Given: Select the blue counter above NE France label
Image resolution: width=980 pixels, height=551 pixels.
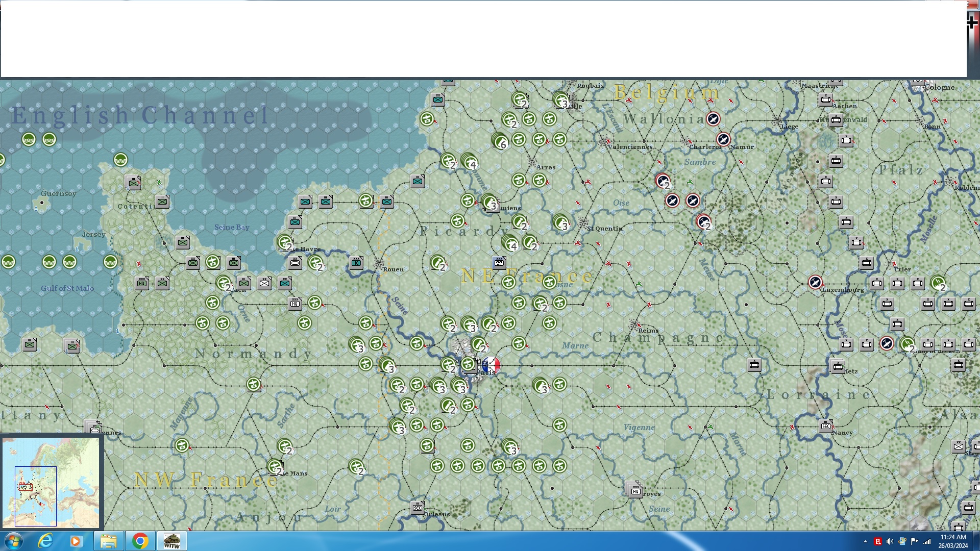Looking at the screenshot, I should point(499,263).
